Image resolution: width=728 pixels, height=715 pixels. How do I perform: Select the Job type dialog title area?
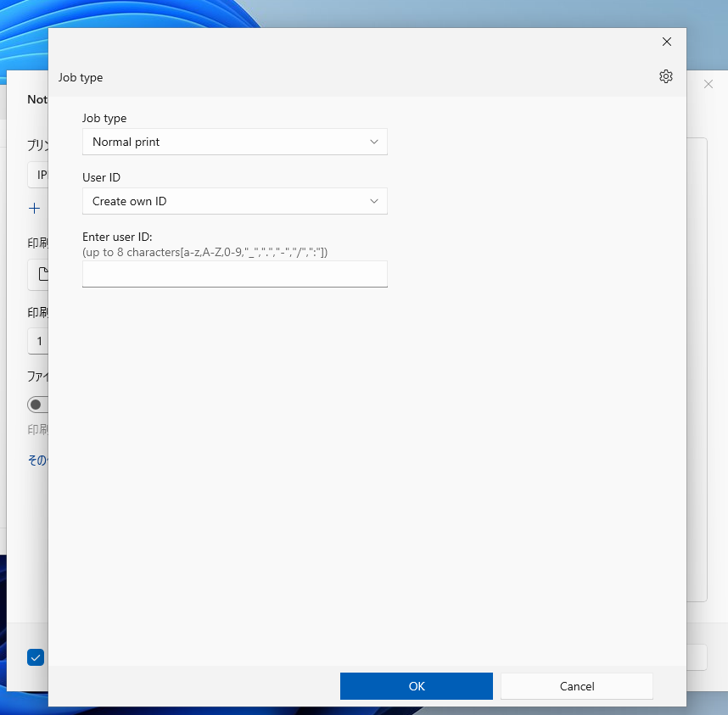click(x=81, y=77)
